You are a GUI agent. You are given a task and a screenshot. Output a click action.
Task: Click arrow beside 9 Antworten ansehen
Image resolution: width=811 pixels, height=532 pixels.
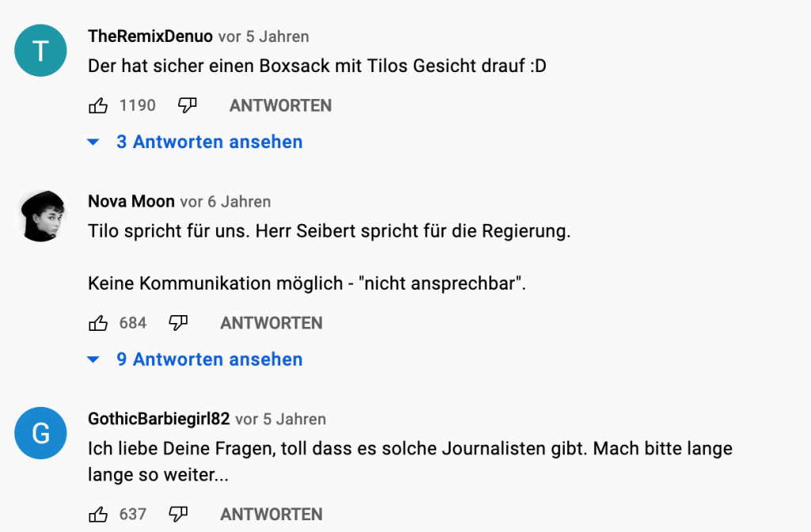93,359
